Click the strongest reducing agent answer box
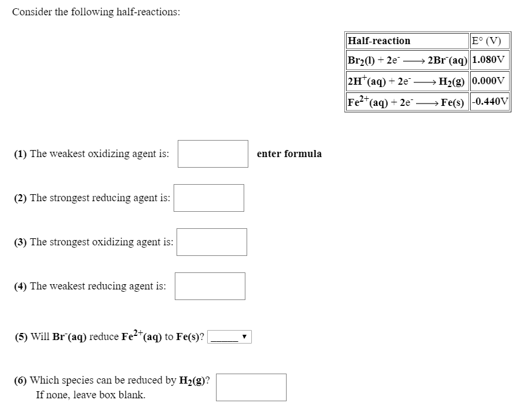Viewport: 532px width, 413px height. [208, 198]
